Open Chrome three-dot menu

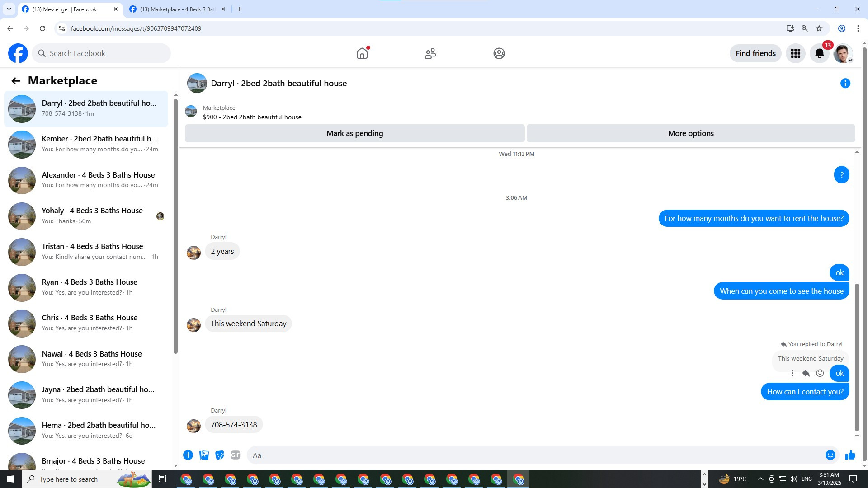point(858,28)
